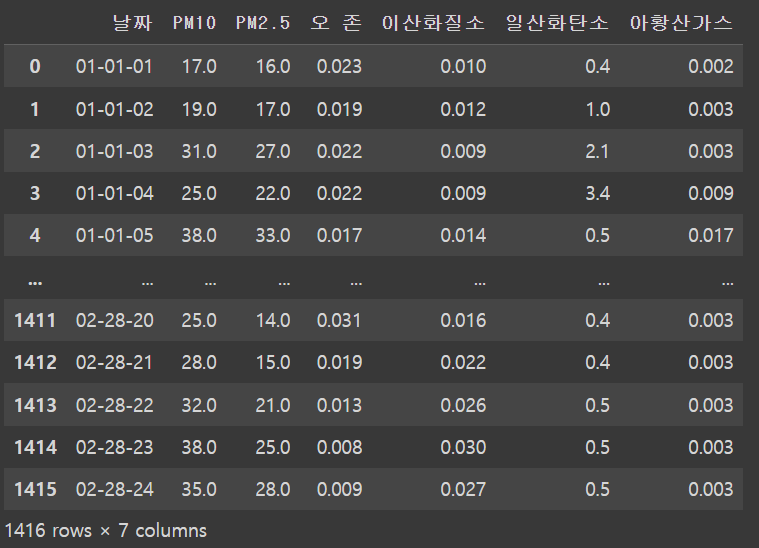This screenshot has width=759, height=548.
Task: Click 일산화탄소 value 2.1 in row 2
Action: tap(597, 151)
